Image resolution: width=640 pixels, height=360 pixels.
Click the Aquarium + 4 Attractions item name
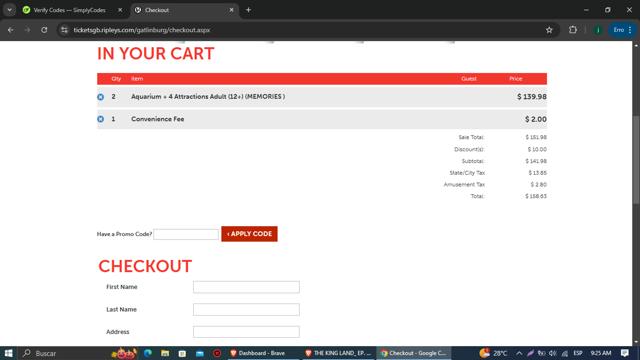(208, 97)
